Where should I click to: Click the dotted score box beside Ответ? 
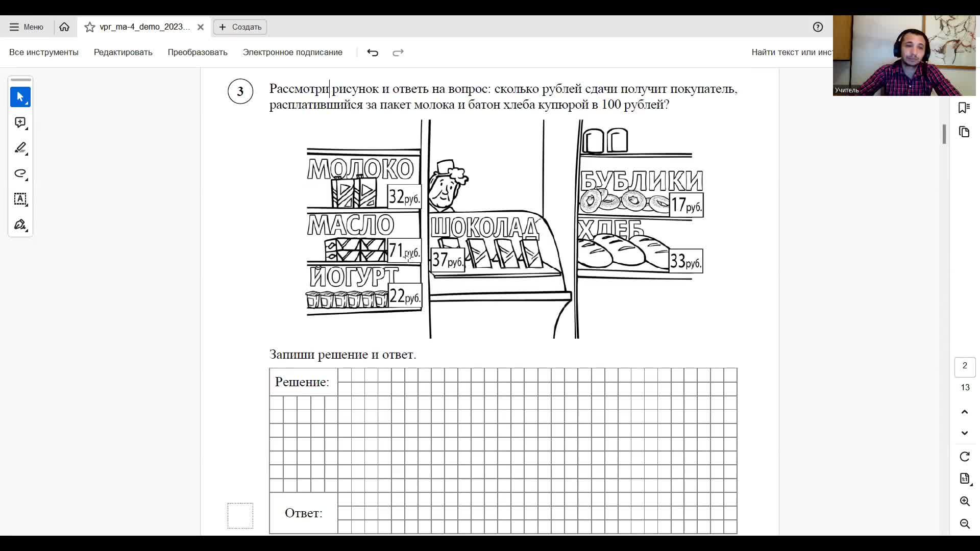(240, 515)
